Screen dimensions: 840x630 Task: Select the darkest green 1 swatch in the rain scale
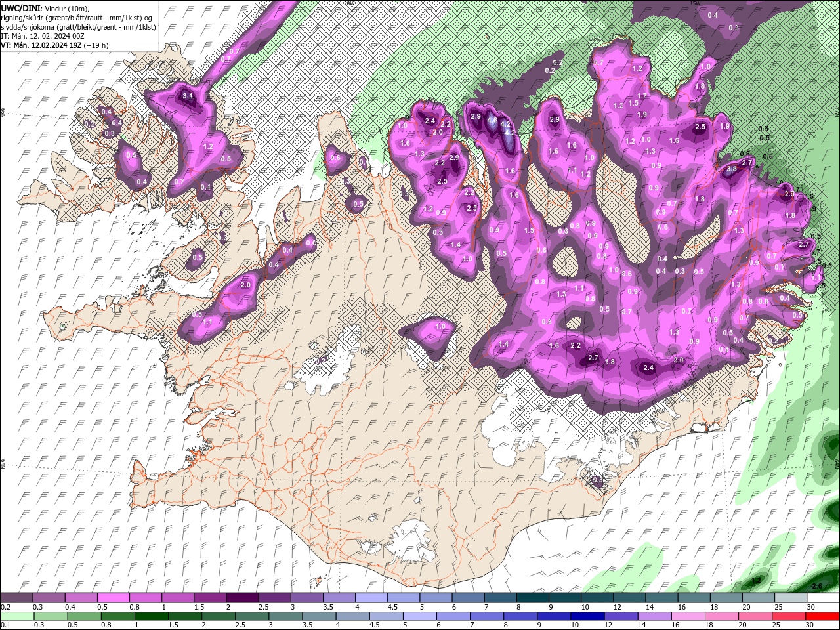[152, 616]
